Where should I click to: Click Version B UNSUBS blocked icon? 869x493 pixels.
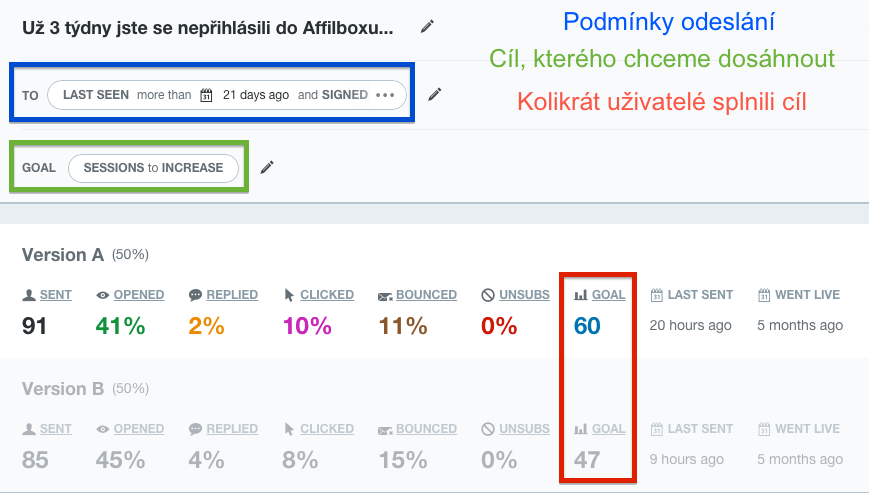[488, 429]
